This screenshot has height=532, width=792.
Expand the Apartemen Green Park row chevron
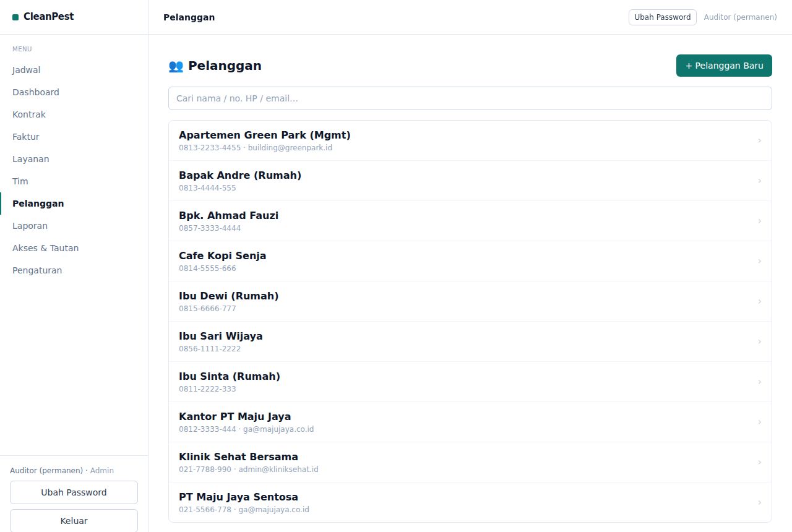[759, 140]
